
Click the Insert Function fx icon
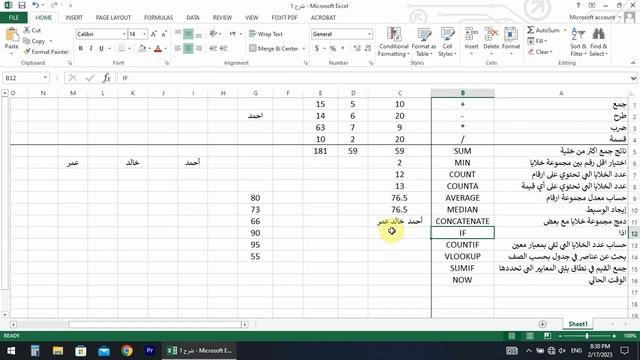point(107,78)
